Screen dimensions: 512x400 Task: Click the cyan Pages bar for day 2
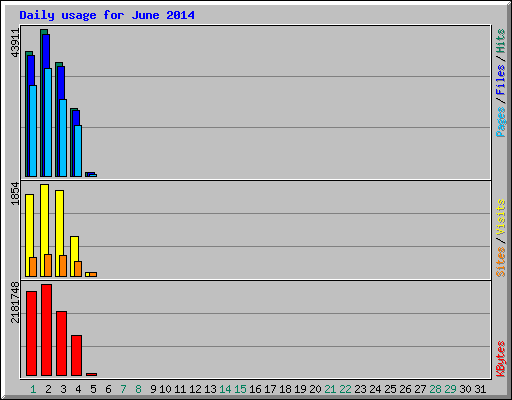(48, 122)
